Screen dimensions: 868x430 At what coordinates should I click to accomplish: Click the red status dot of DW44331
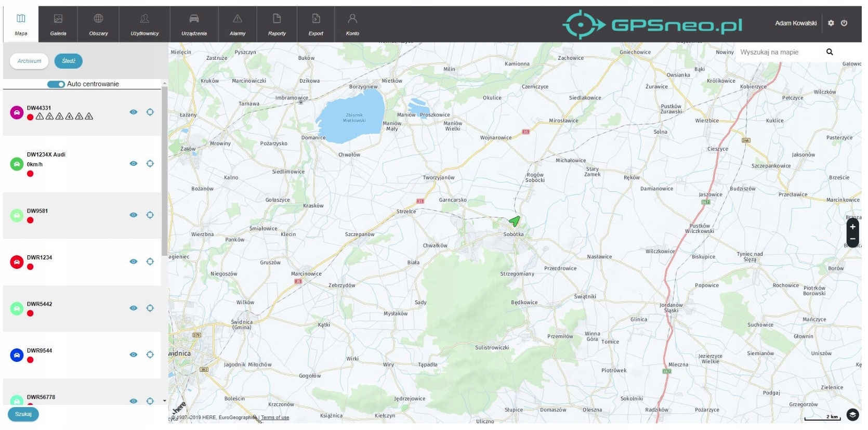(x=30, y=117)
